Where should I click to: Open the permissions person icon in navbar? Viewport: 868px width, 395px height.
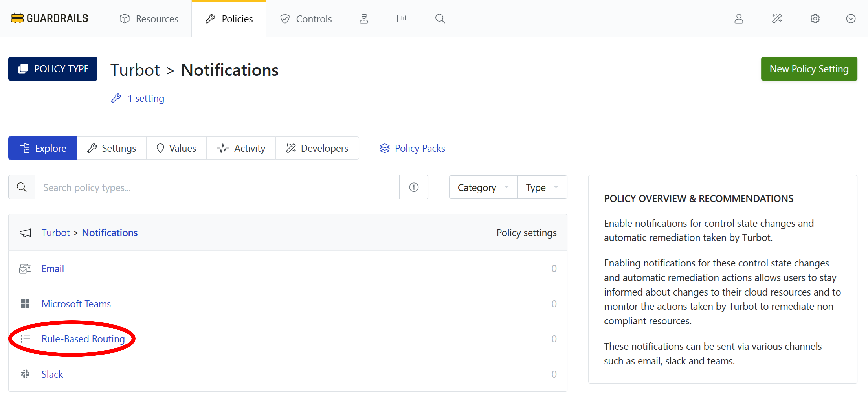[x=364, y=18]
